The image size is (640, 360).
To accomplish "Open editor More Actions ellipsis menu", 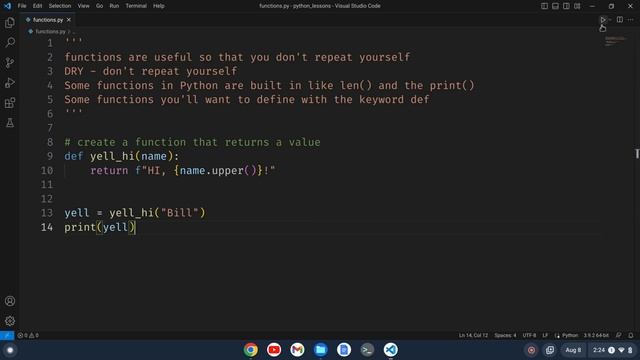I will coord(631,20).
